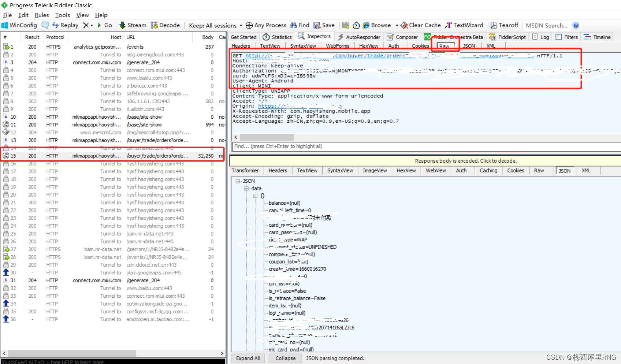Open the Browse dropdown arrow

point(397,26)
